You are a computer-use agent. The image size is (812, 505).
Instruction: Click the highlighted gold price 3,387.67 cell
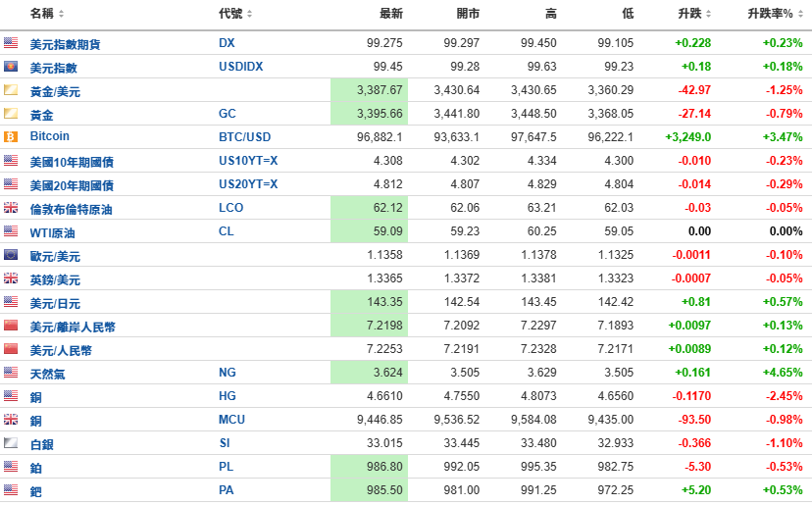[370, 90]
